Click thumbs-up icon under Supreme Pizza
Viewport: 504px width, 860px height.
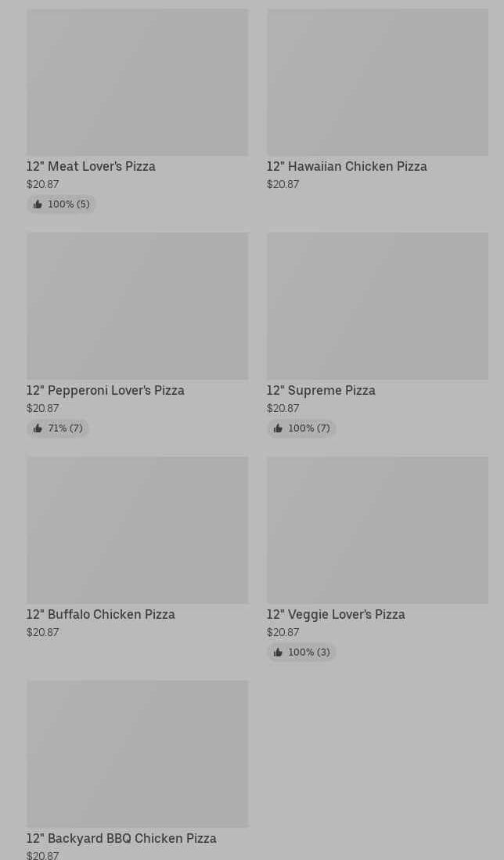pos(278,428)
